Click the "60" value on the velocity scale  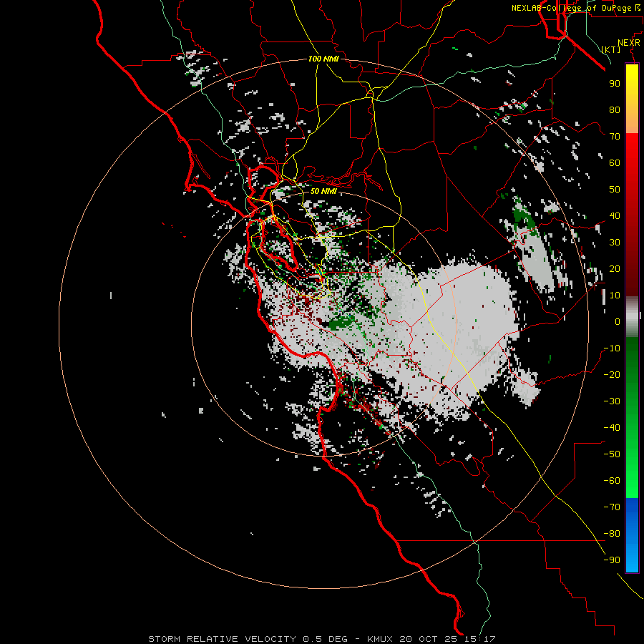(x=615, y=162)
